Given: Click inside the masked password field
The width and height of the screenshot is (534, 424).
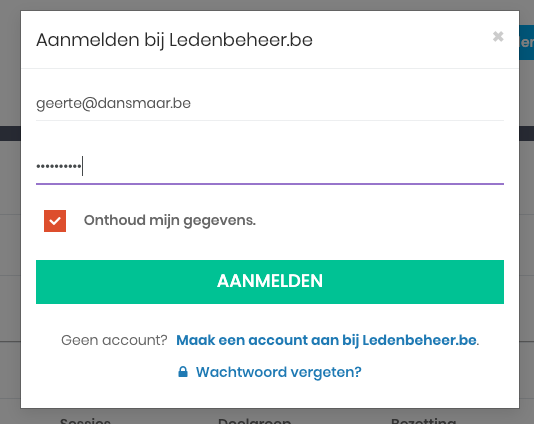Looking at the screenshot, I should click(x=270, y=166).
